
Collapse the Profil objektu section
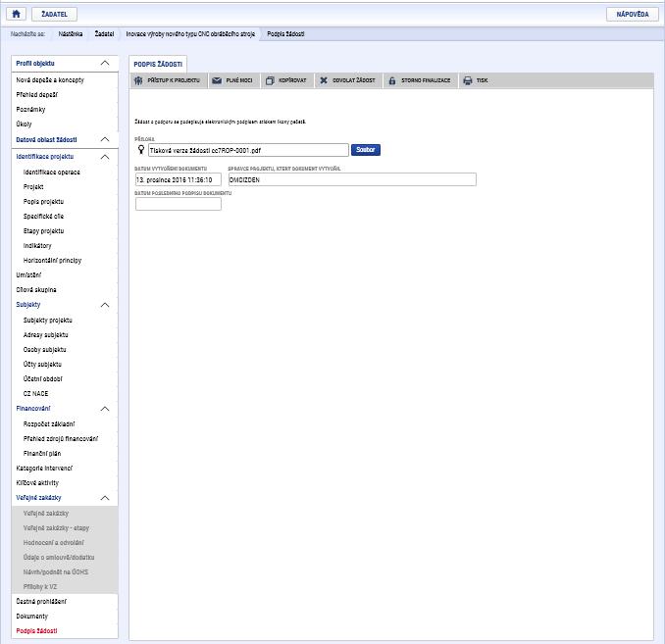coord(105,63)
